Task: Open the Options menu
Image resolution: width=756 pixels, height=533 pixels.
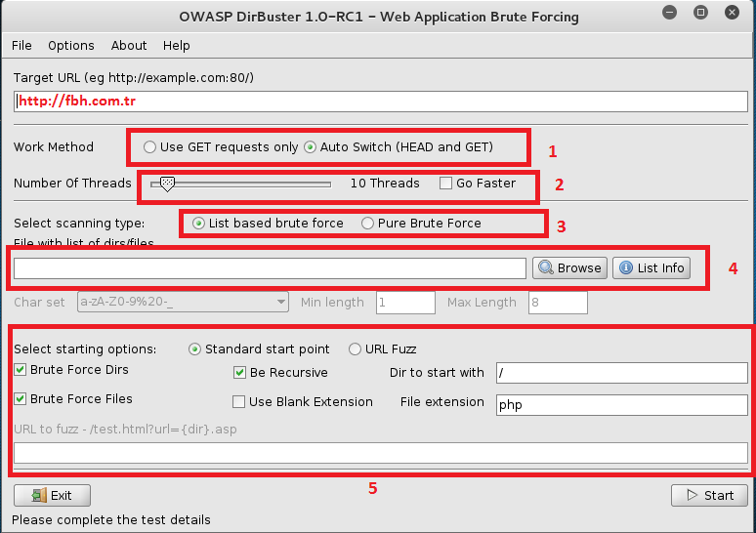Action: (x=71, y=45)
